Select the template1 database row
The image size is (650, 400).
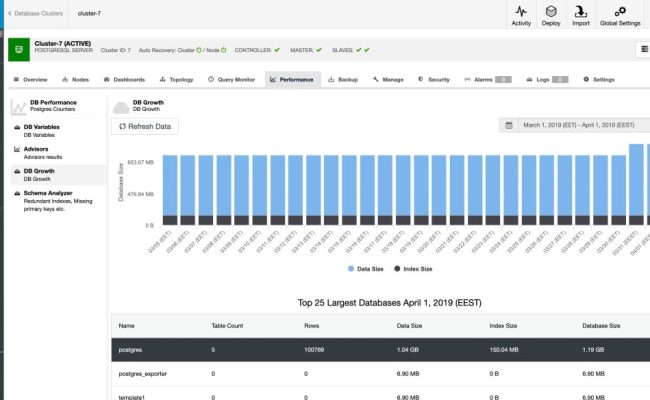click(381, 394)
